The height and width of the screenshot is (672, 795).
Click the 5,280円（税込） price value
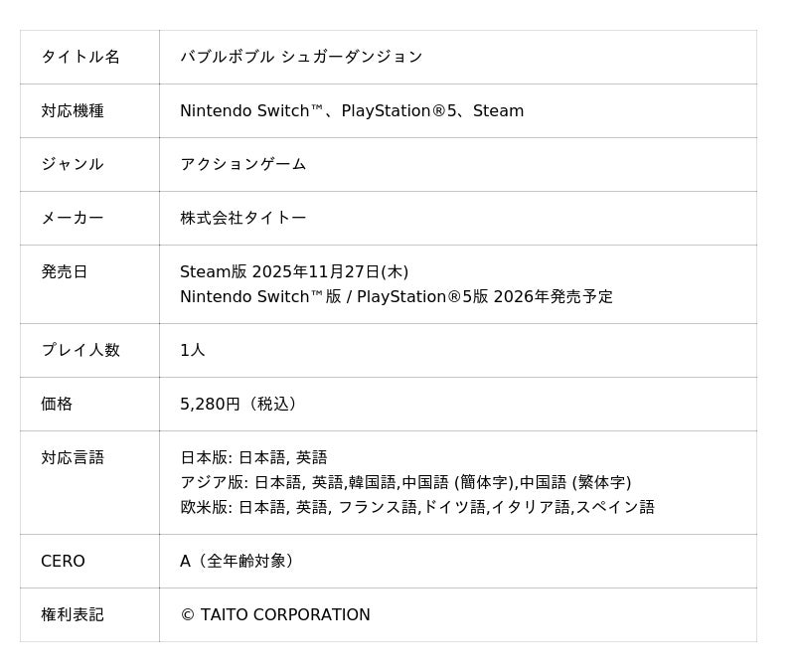238,404
